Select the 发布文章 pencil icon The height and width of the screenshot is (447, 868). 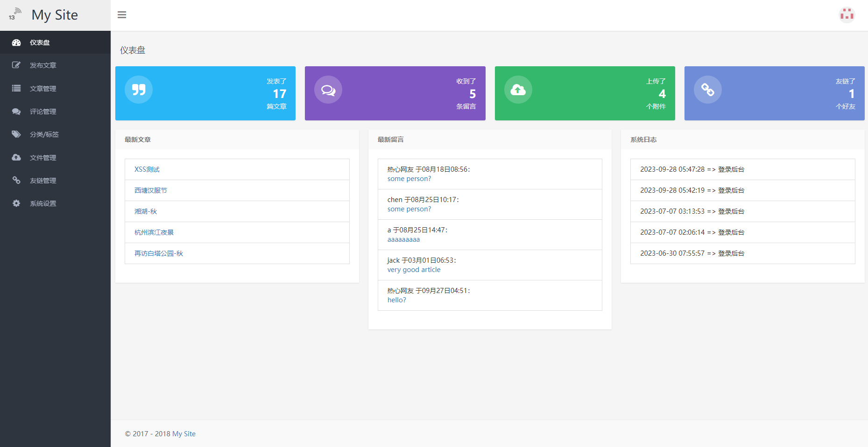16,65
